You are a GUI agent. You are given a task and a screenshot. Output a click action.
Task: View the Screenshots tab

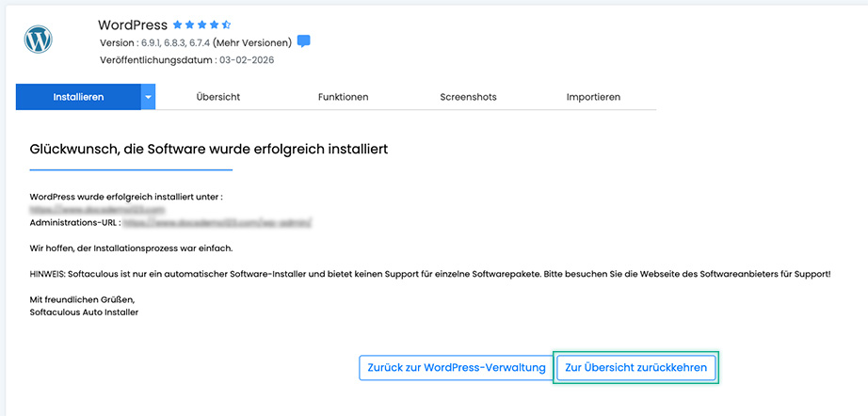pyautogui.click(x=468, y=97)
